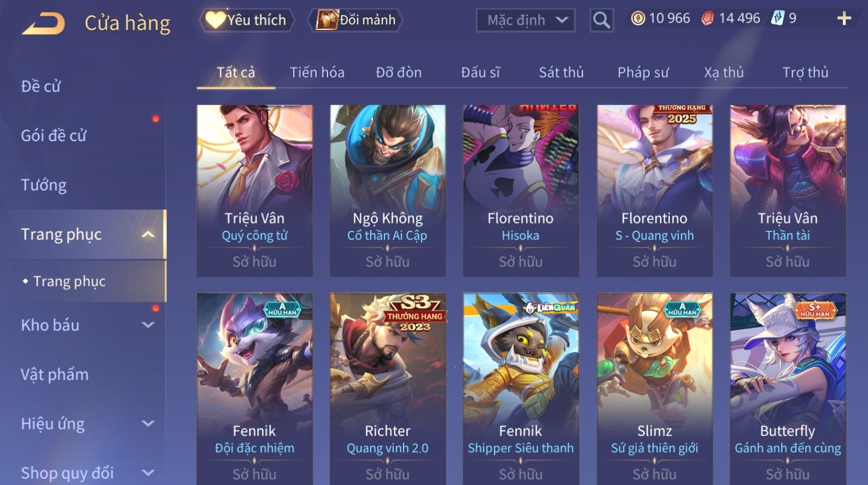Open the search magnifier icon
Image resolution: width=868 pixels, height=485 pixels.
(x=601, y=20)
